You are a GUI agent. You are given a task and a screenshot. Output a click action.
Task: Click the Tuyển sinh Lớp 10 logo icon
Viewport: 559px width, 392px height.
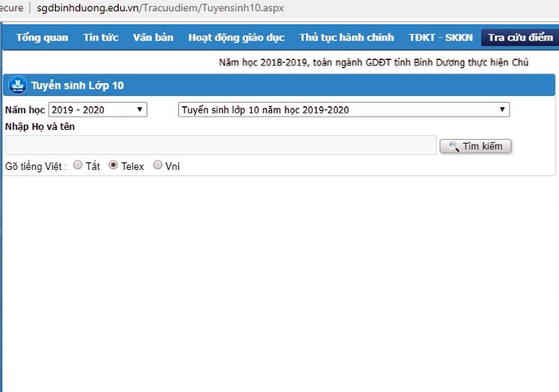tap(18, 85)
